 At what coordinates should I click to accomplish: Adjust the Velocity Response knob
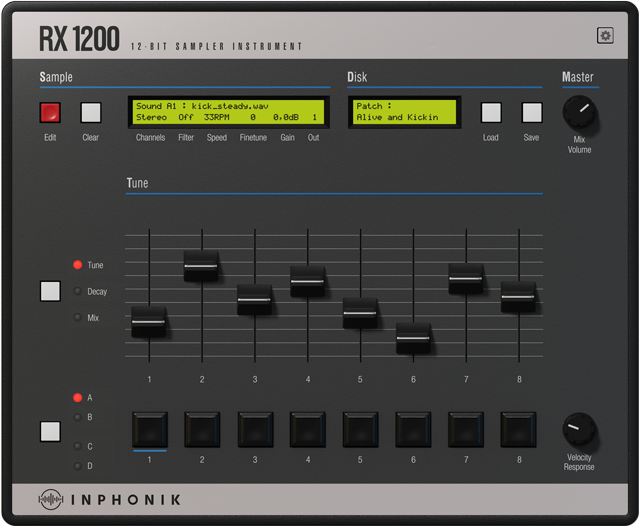pos(579,429)
